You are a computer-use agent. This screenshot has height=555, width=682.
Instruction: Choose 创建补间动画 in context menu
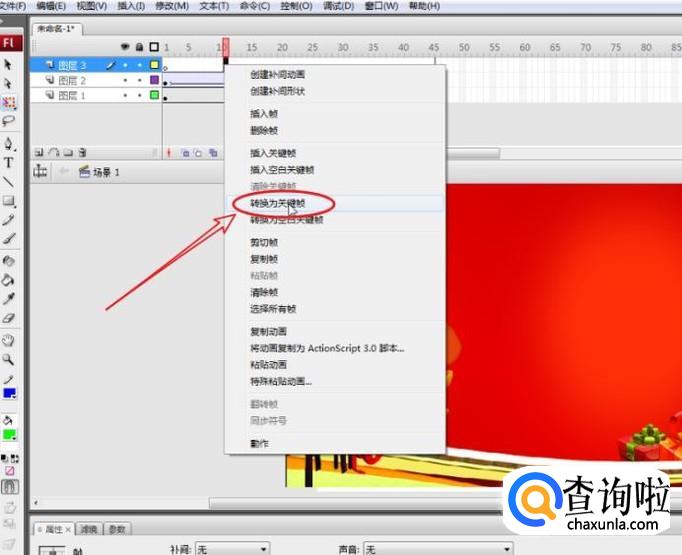coord(334,74)
